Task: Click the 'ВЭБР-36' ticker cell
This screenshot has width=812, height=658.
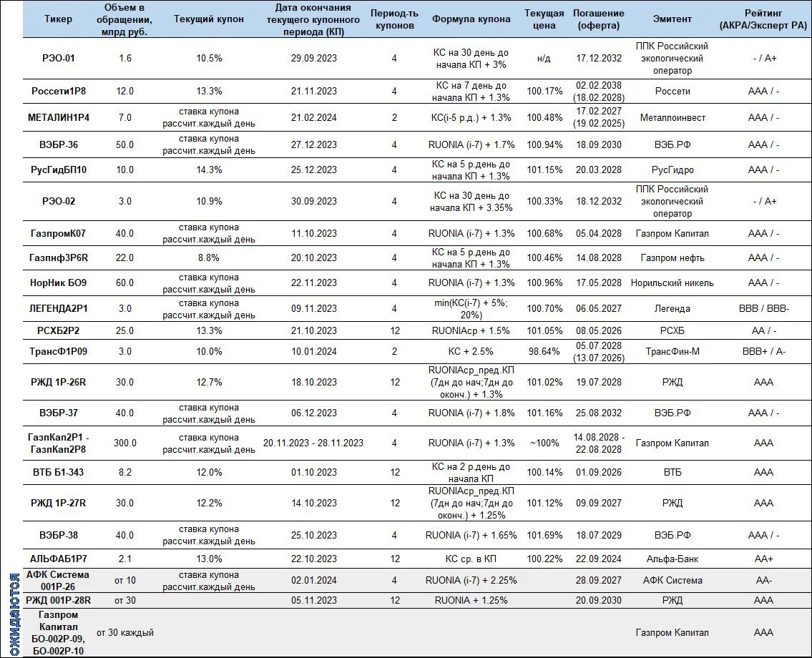Action: (59, 145)
